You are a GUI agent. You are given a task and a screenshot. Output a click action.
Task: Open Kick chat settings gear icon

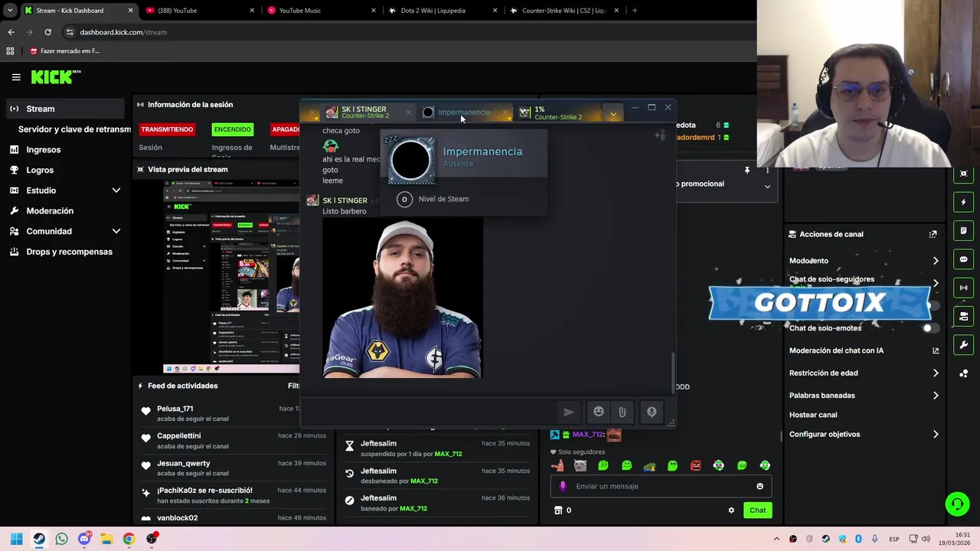click(731, 510)
